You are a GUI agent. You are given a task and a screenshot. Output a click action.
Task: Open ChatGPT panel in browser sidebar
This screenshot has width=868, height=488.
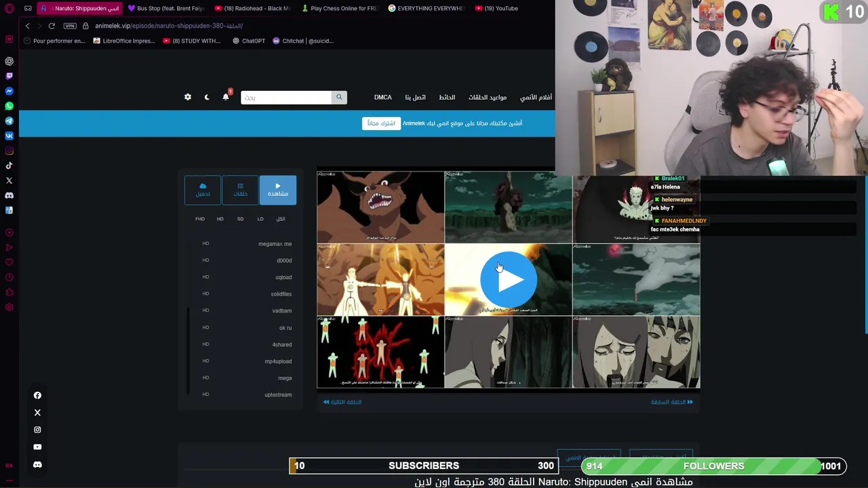click(9, 61)
